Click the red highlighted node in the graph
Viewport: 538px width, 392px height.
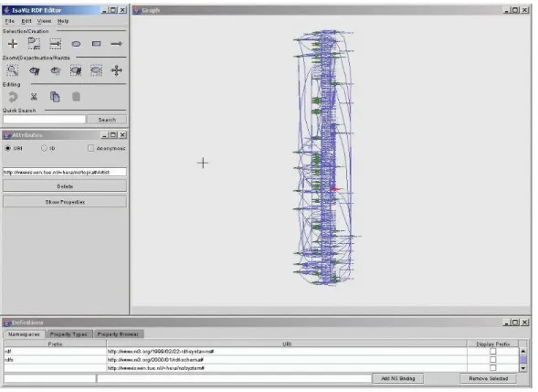pos(335,189)
